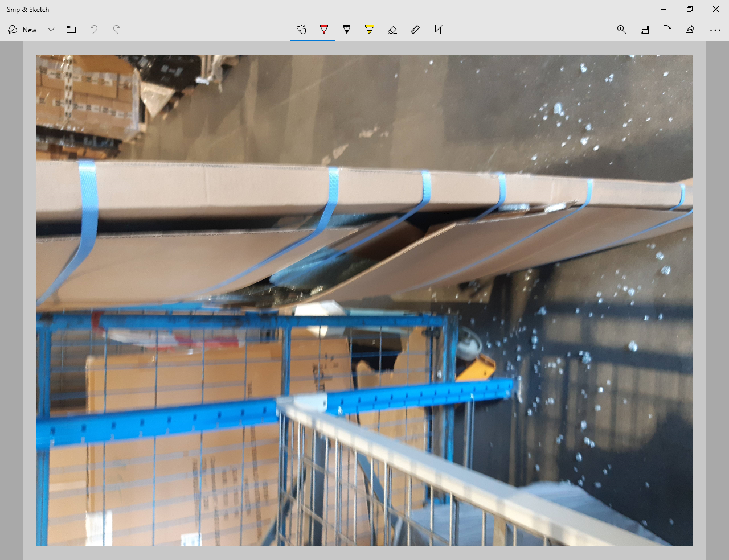
Task: Maximize or restore the Snip & Sketch window
Action: 690,9
